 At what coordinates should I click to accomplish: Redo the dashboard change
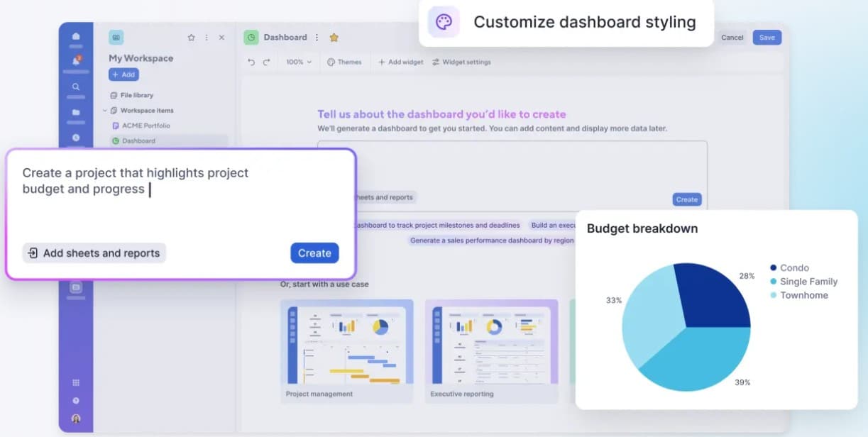click(x=267, y=62)
